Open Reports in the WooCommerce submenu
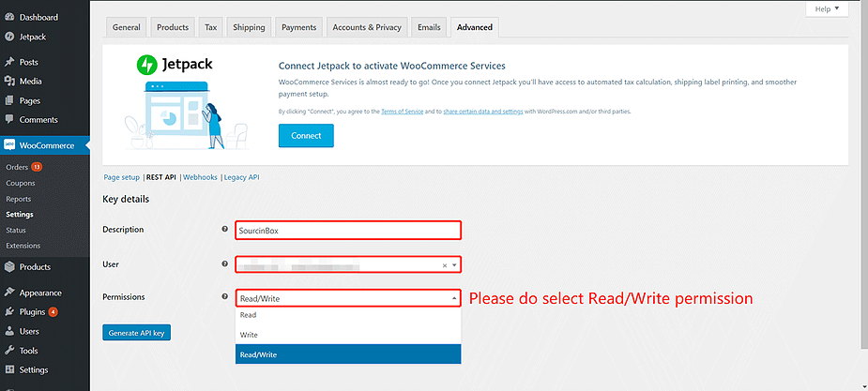 [18, 199]
